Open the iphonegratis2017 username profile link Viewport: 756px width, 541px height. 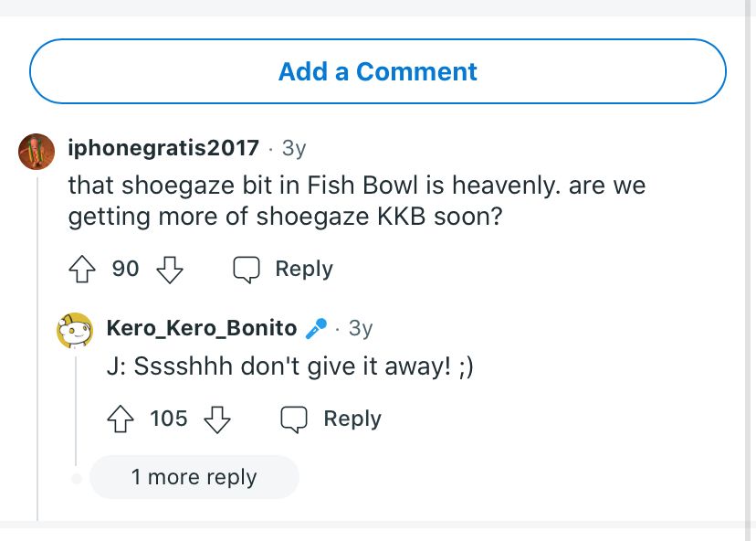pos(164,148)
